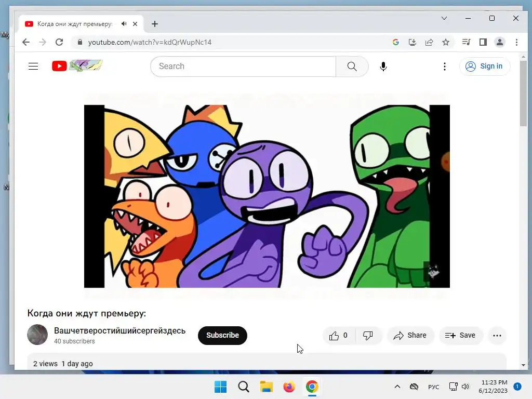
Task: Open File Explorer from taskbar
Action: 267,387
